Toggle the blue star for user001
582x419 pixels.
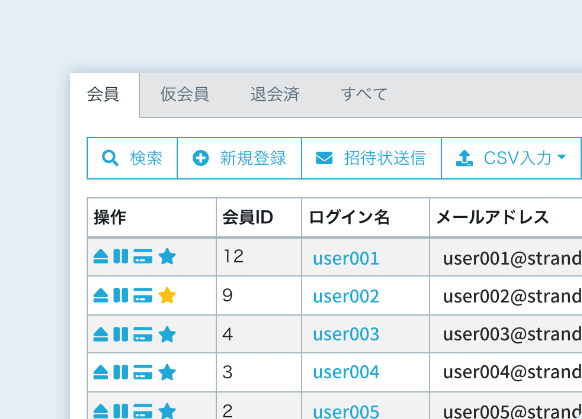pos(167,256)
